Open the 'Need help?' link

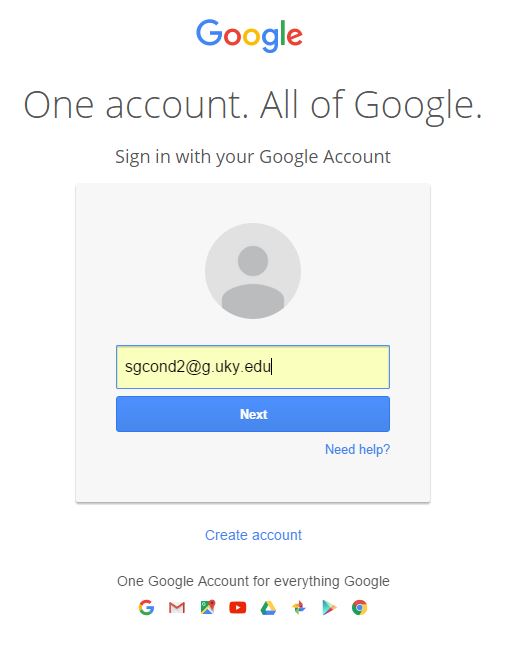pyautogui.click(x=358, y=450)
